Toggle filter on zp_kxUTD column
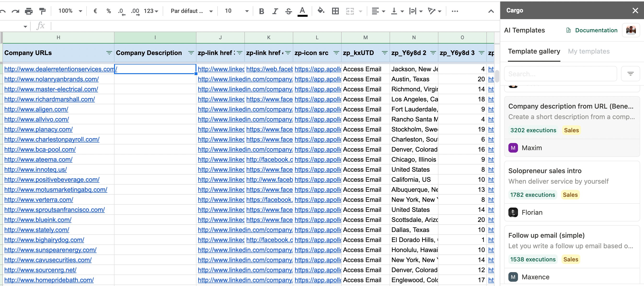The width and height of the screenshot is (644, 286). [x=385, y=53]
